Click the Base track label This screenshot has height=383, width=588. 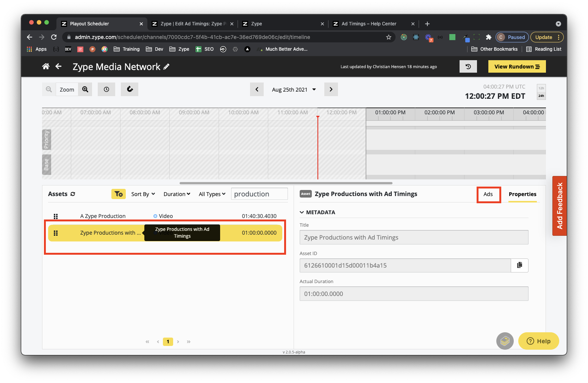(x=47, y=165)
